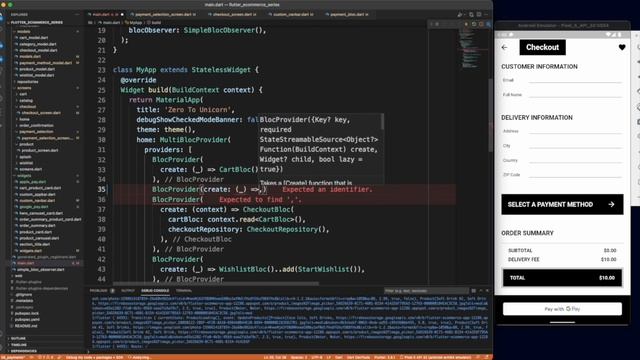This screenshot has width=640, height=360.
Task: Open the .gitignore file
Action: pos(24,294)
